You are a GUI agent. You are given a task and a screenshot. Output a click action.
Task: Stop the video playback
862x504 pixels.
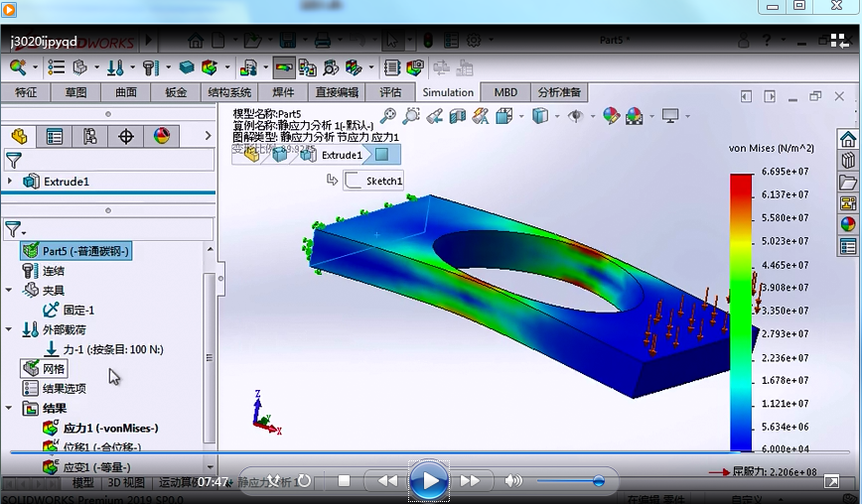coord(344,481)
